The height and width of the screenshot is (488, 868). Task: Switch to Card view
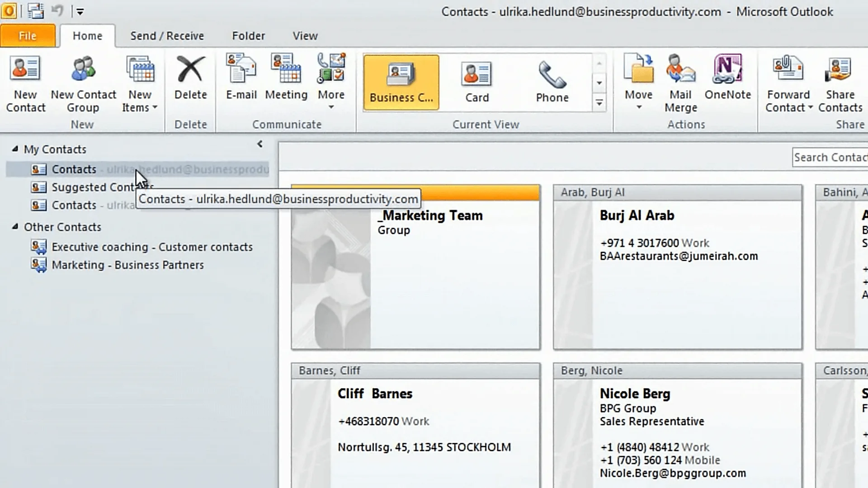(477, 82)
